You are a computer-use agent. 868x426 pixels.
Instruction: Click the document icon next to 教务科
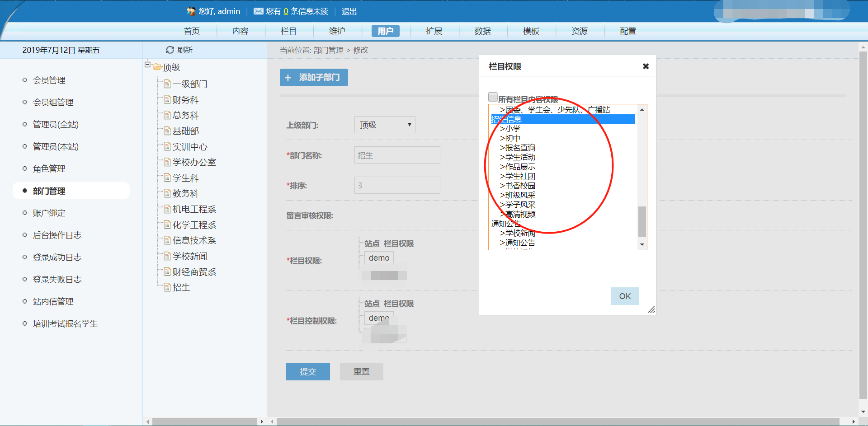(167, 193)
